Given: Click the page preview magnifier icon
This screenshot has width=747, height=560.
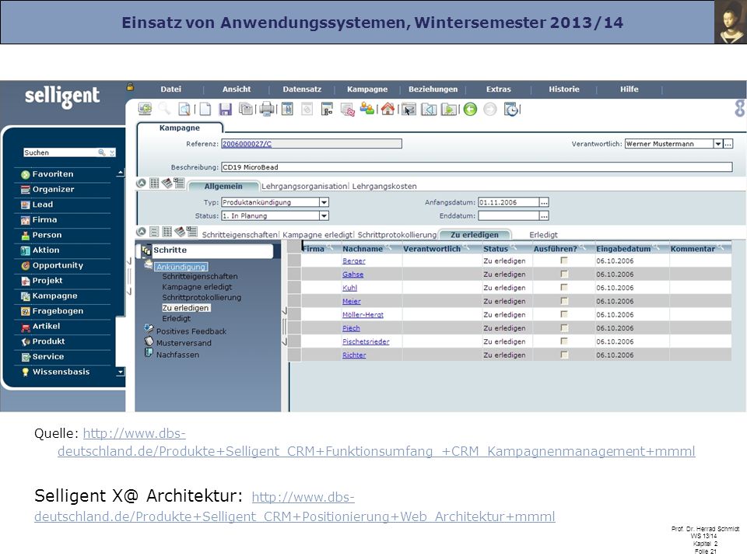Looking at the screenshot, I should [x=184, y=110].
